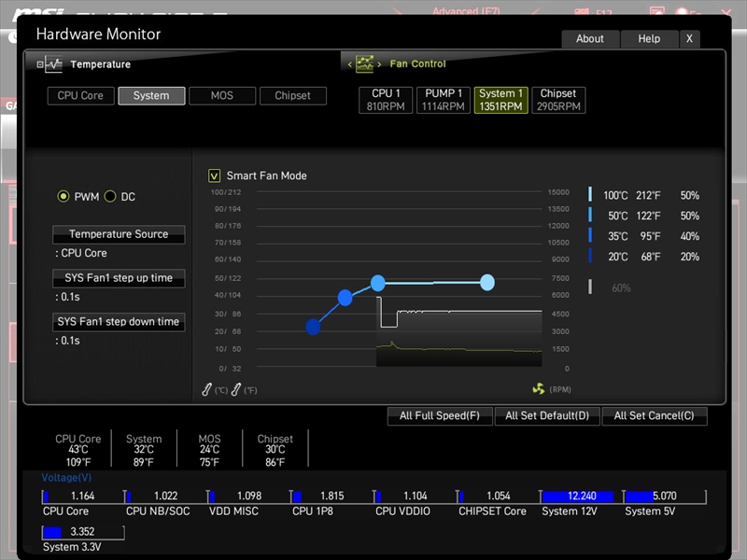
Task: Click All Set Cancel(C) button
Action: pyautogui.click(x=655, y=415)
